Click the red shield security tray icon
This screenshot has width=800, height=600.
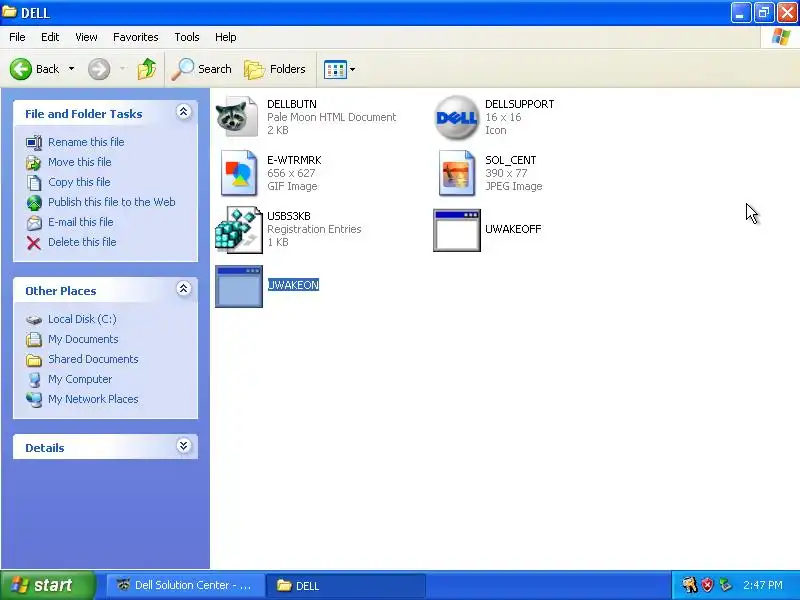coord(707,585)
